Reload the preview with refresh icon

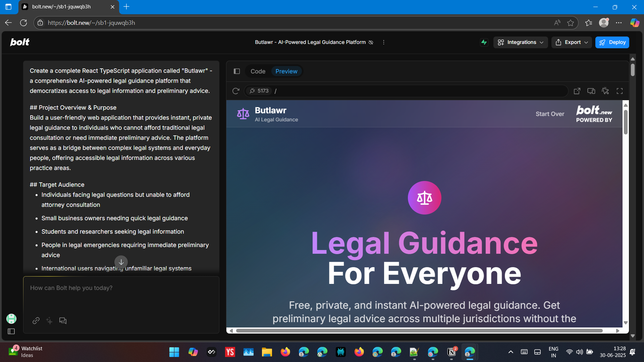(236, 91)
